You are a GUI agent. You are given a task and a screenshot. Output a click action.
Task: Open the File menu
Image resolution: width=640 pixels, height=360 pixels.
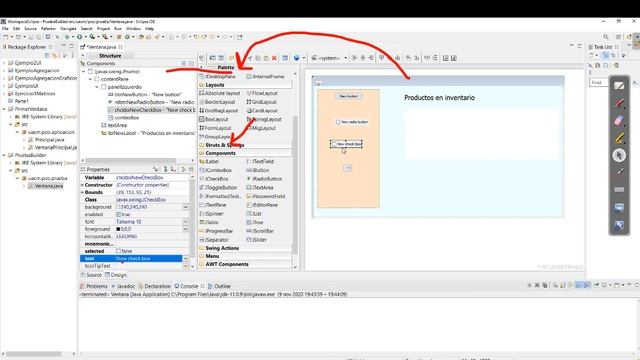point(5,29)
